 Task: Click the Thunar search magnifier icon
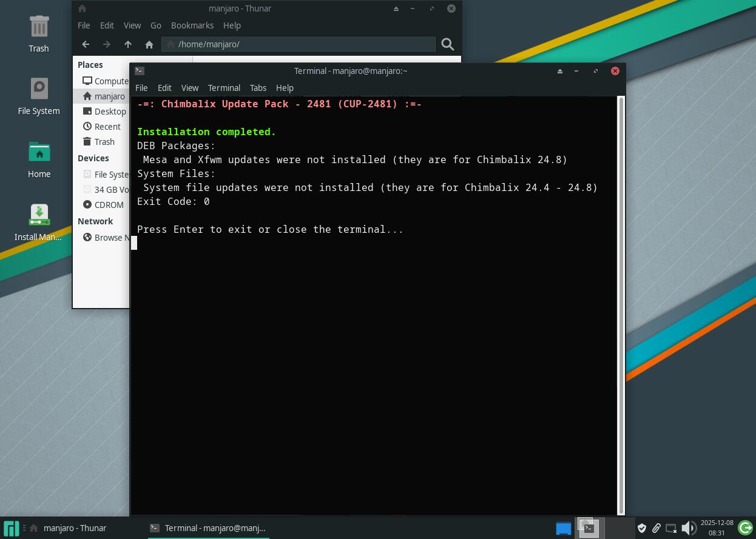click(448, 44)
